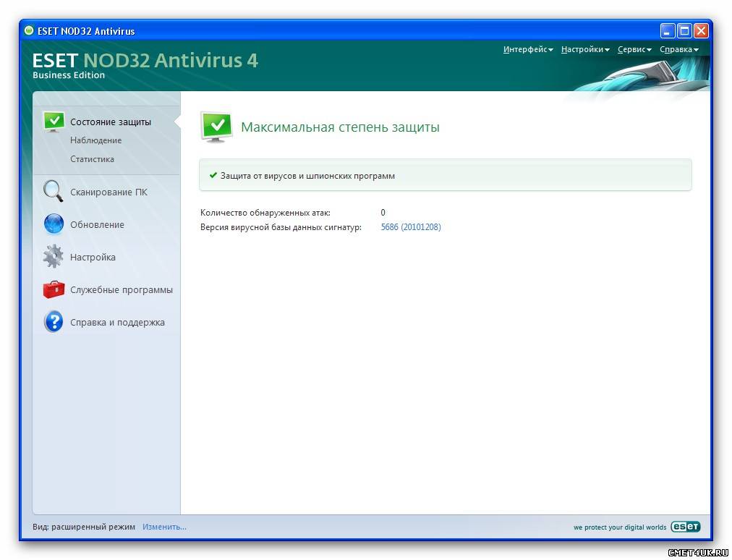Maximize the ESET NOD32 window
The height and width of the screenshot is (560, 732).
(x=684, y=31)
